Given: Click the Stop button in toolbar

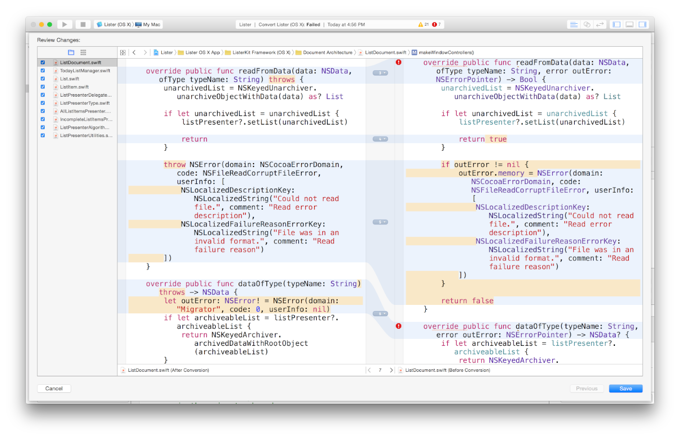Looking at the screenshot, I should [x=83, y=25].
